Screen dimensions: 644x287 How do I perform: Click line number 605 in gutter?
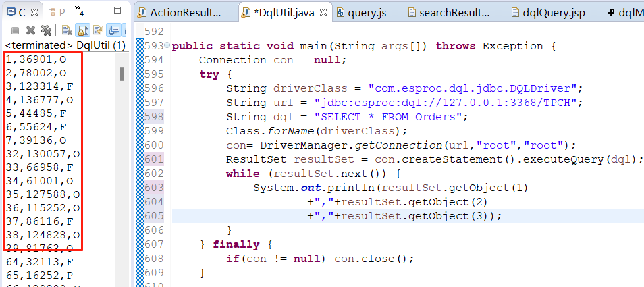click(154, 215)
